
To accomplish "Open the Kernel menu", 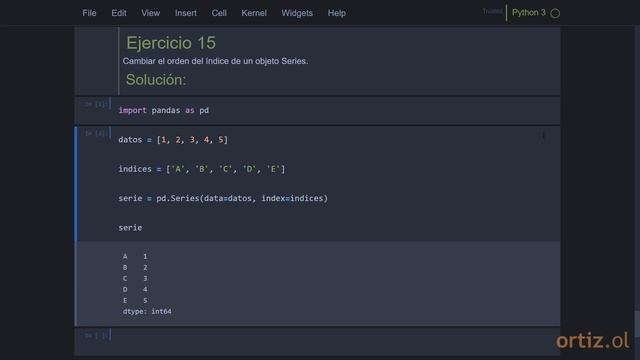I will click(x=254, y=13).
